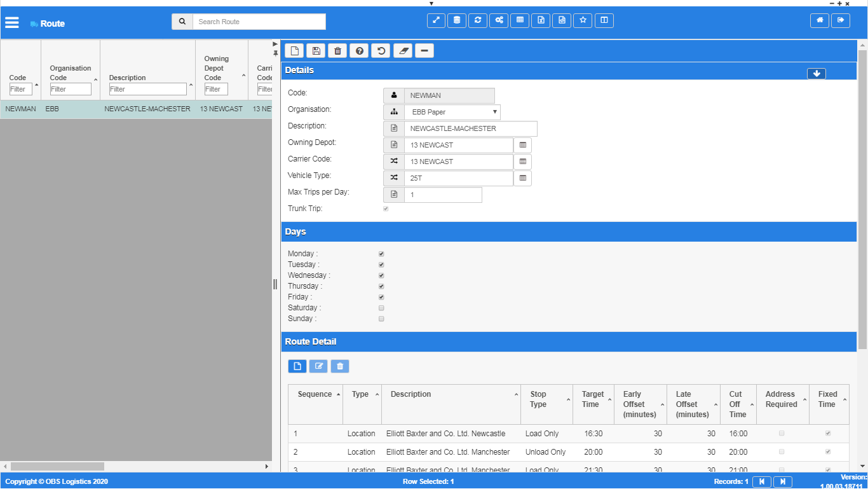Viewport: 868px width, 489px height.
Task: Click the pin icon on grid panel
Action: [275, 53]
